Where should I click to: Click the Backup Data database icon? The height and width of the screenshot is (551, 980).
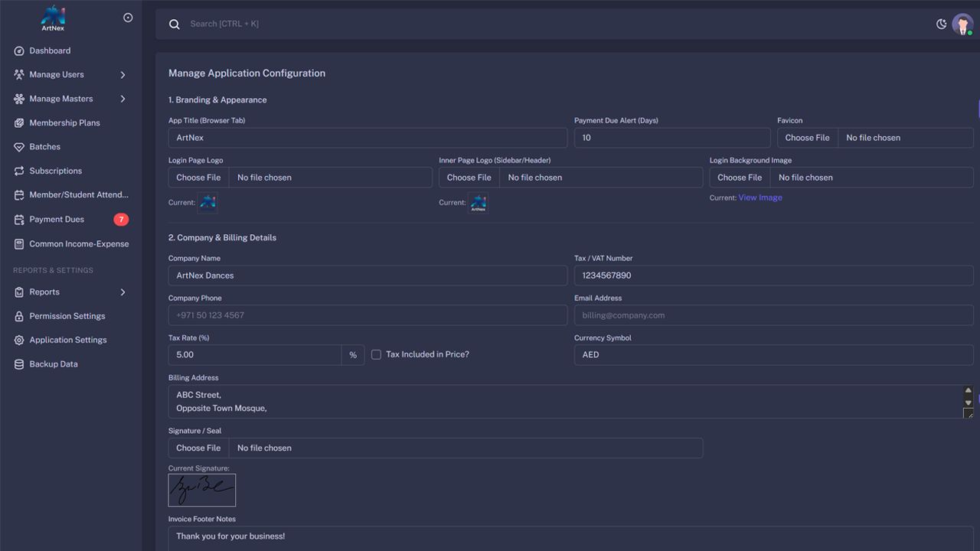click(x=19, y=364)
